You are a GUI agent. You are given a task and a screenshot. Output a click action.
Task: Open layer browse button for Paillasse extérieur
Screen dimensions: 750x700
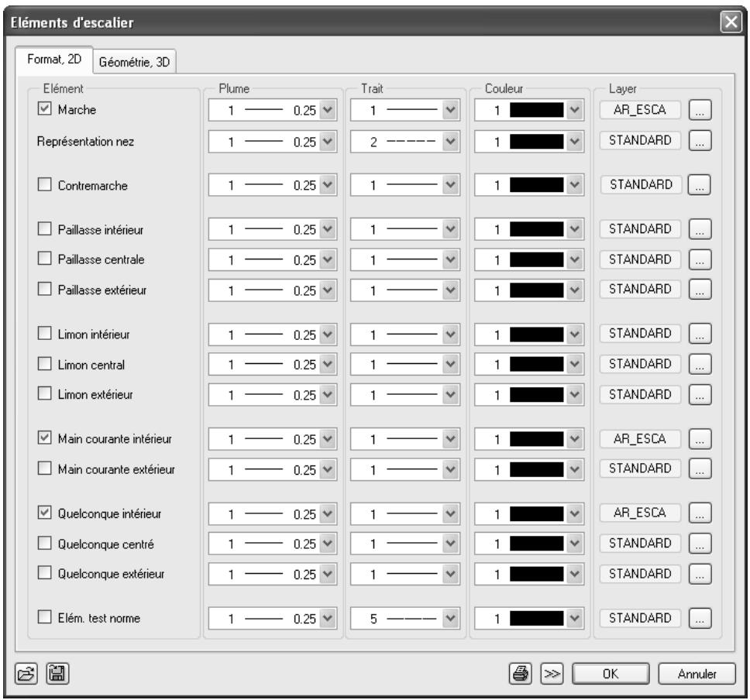click(x=700, y=290)
